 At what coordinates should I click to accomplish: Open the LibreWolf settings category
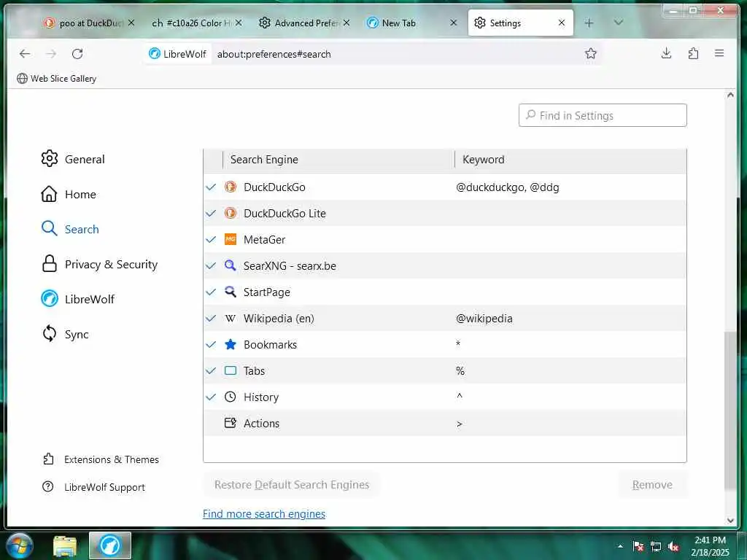77,299
